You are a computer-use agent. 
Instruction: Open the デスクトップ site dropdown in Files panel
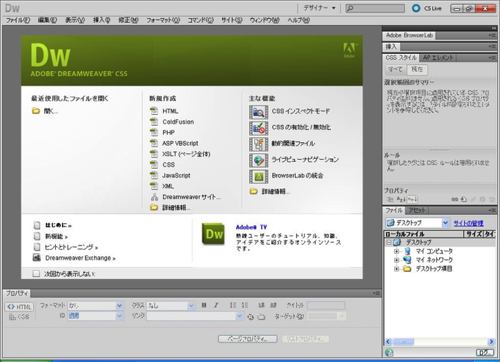[417, 223]
